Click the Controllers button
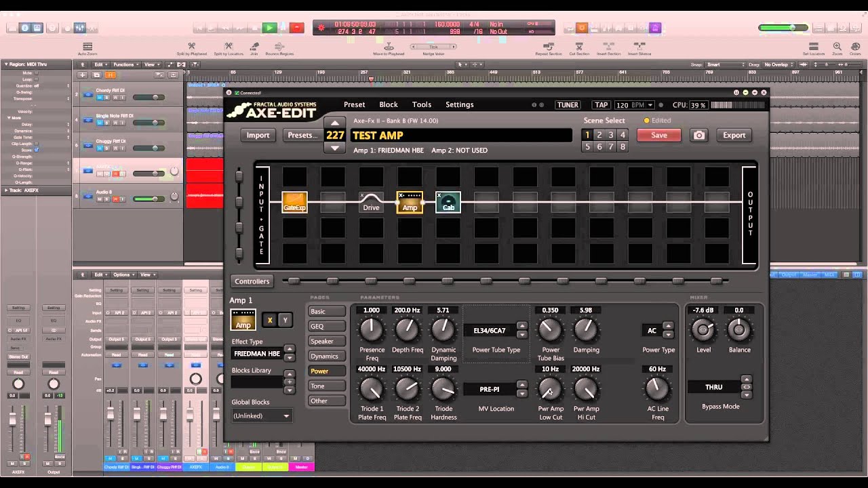This screenshot has width=868, height=488. 252,281
